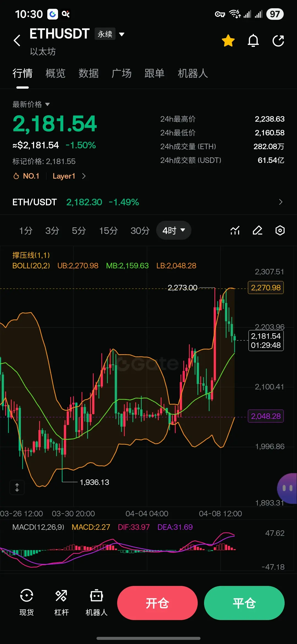Switch to the 机器人 tab
The image size is (297, 644).
(193, 73)
